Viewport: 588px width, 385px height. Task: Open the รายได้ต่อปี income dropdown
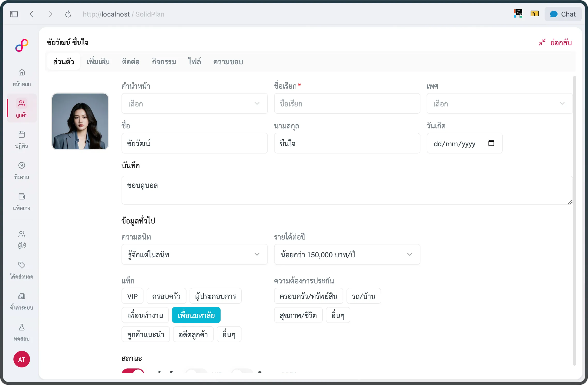click(347, 254)
